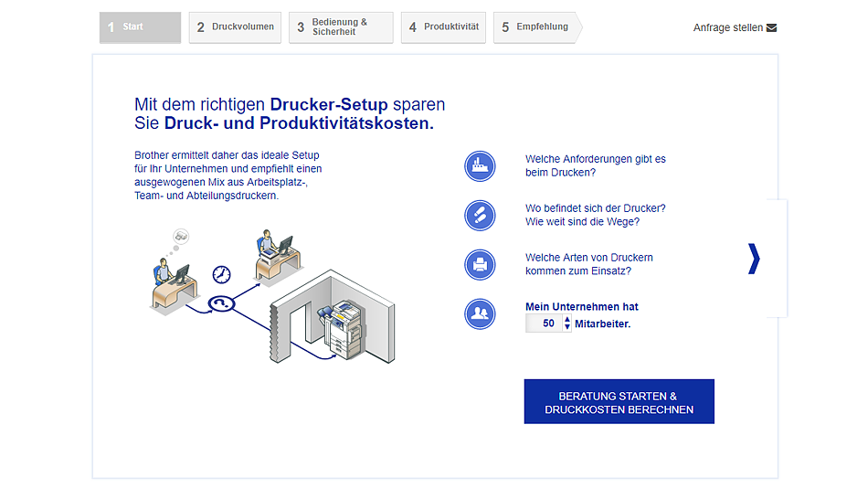
Task: Click the envelope icon beside Anfrage stellen
Action: (771, 27)
